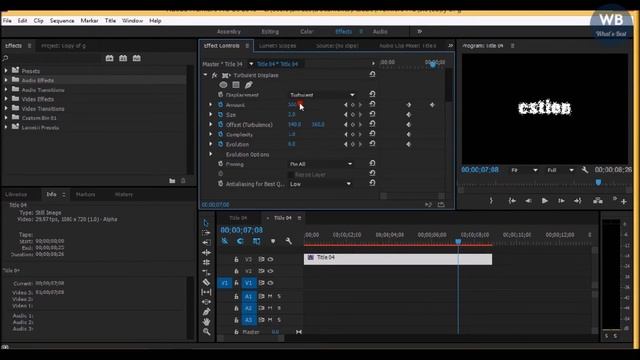Toggle the Turbulent Displace fx switch
Image resolution: width=640 pixels, height=360 pixels.
[x=214, y=76]
